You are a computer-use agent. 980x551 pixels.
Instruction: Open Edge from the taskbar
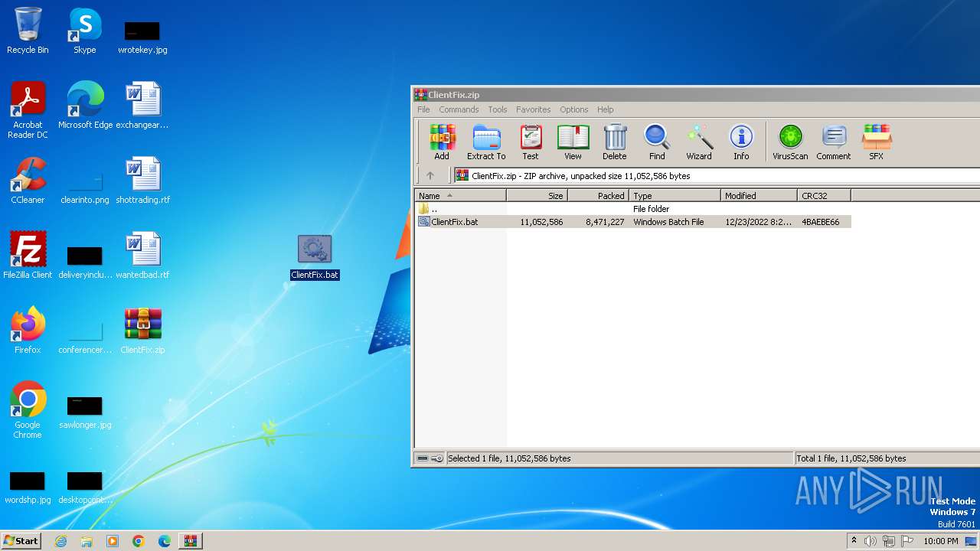165,541
